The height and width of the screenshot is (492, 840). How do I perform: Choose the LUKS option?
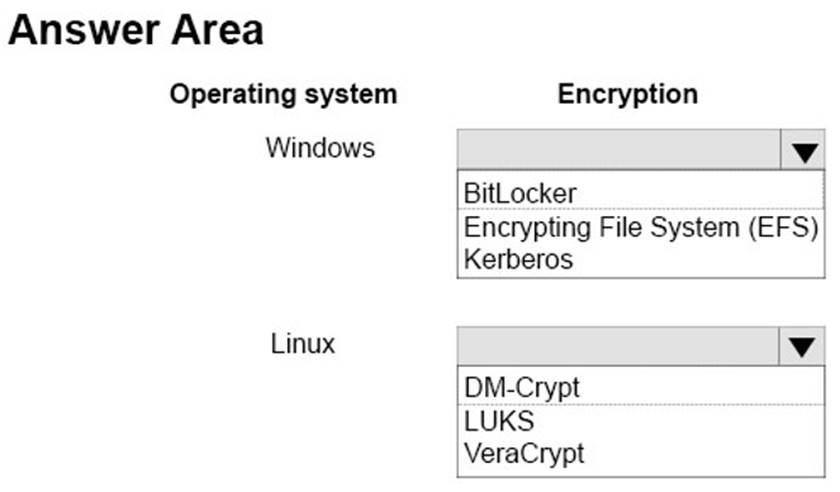click(x=498, y=419)
